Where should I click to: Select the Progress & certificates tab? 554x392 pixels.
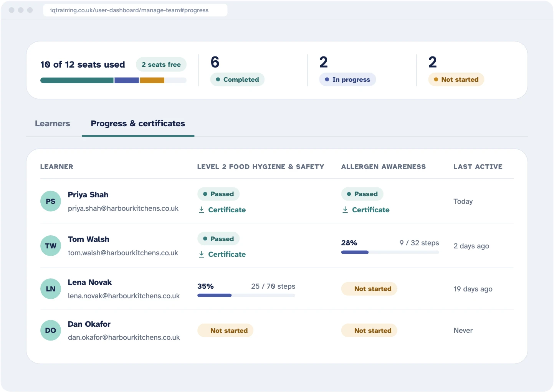coord(138,124)
